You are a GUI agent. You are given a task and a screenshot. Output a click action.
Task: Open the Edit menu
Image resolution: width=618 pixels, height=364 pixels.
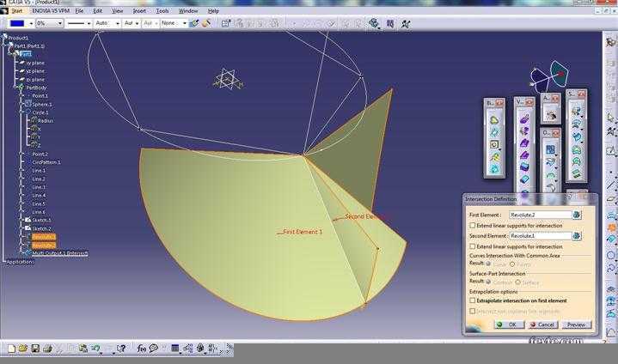click(98, 11)
